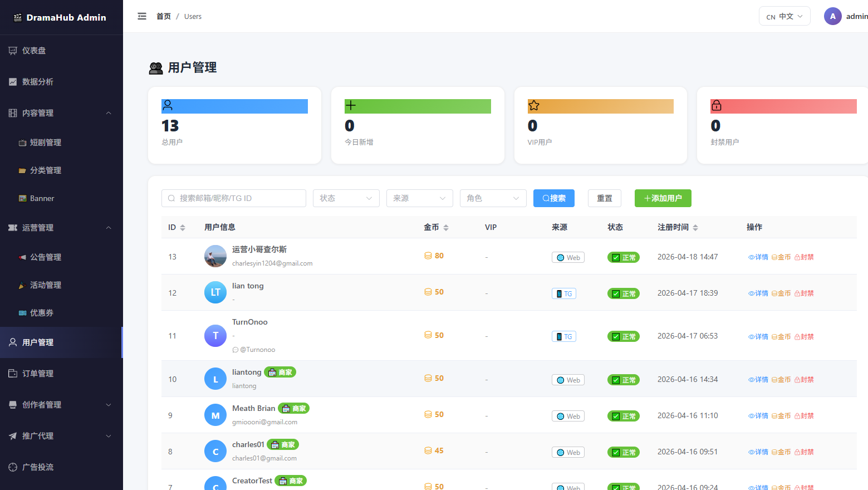Expand the 推广代理 sidebar group
This screenshot has height=490, width=868.
[x=61, y=436]
